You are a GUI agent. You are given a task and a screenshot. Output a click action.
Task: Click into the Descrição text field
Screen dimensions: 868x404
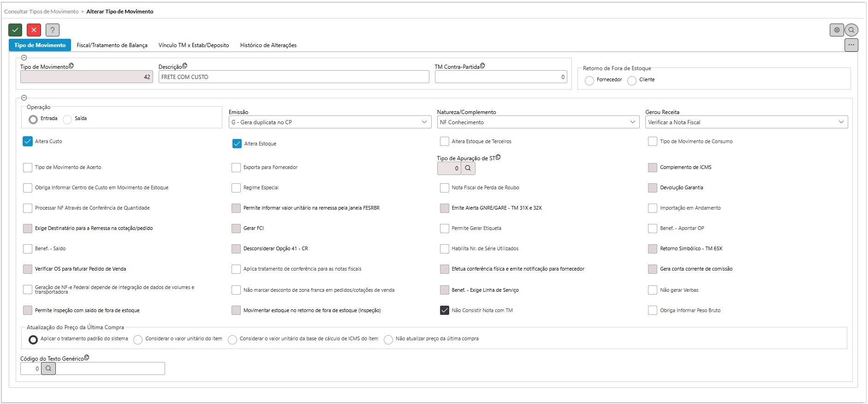click(294, 77)
